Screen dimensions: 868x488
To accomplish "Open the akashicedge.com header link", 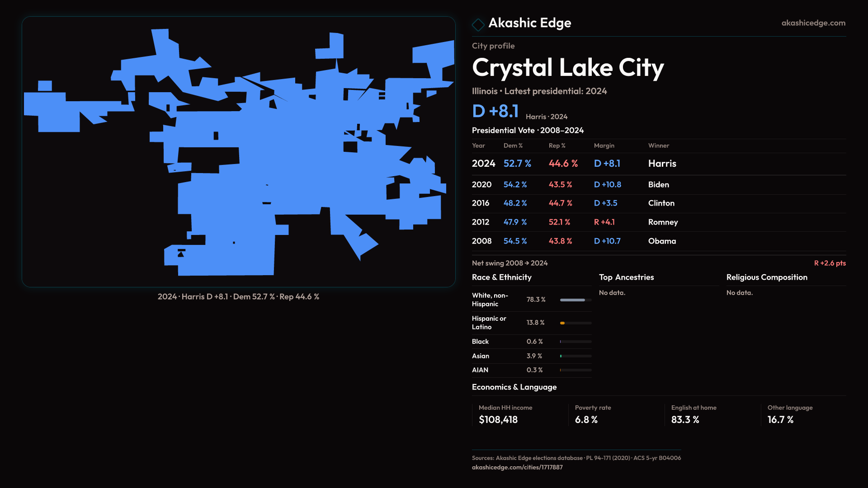I will click(x=813, y=23).
